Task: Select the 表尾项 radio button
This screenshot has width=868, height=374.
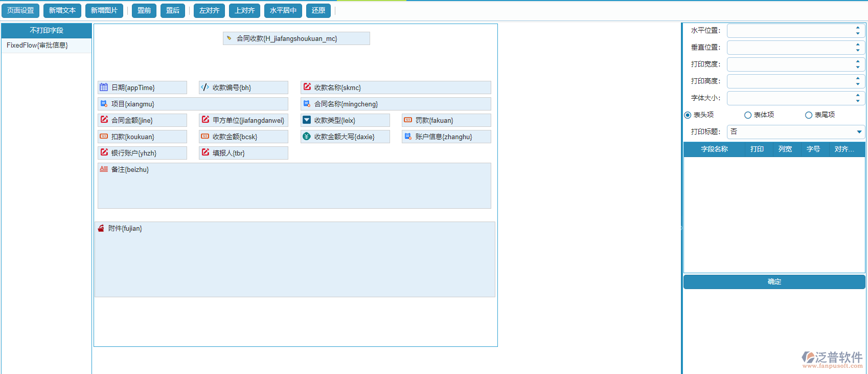Action: click(809, 115)
